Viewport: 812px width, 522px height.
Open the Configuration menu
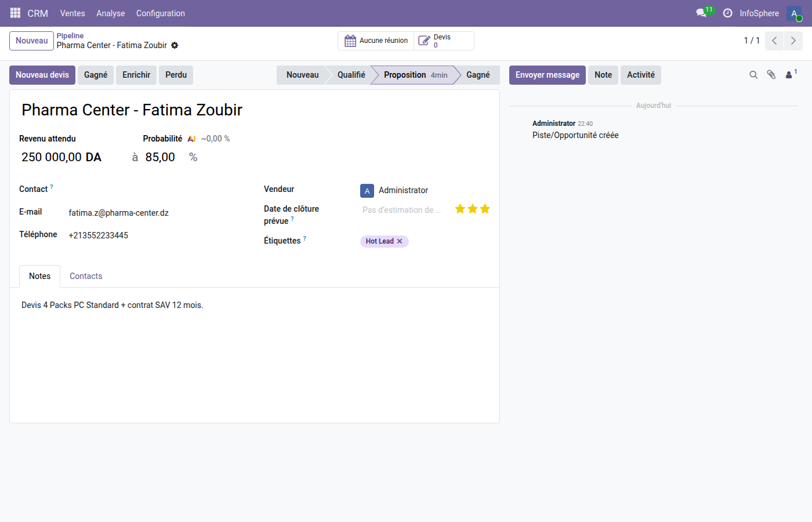(x=161, y=13)
